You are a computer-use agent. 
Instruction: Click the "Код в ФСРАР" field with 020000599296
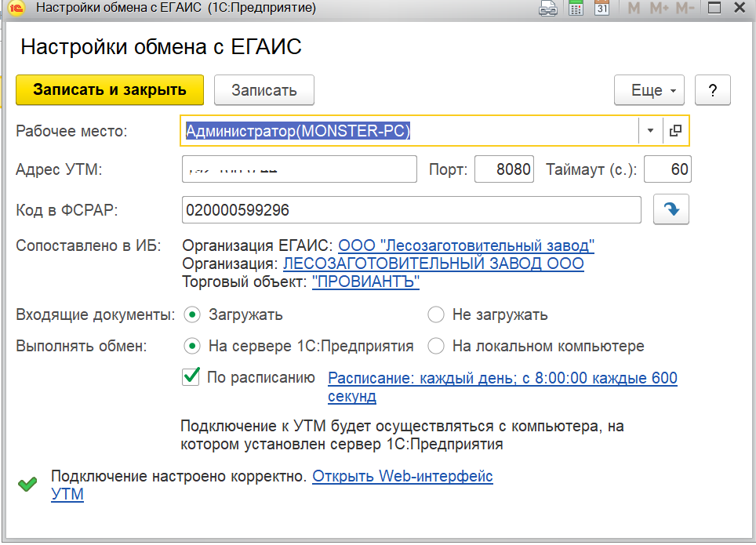click(412, 210)
